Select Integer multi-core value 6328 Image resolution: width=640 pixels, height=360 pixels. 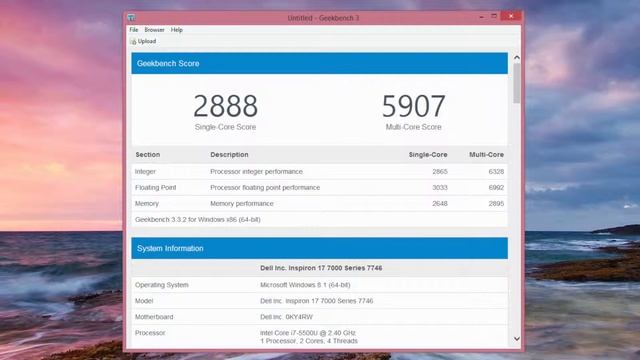click(496, 171)
